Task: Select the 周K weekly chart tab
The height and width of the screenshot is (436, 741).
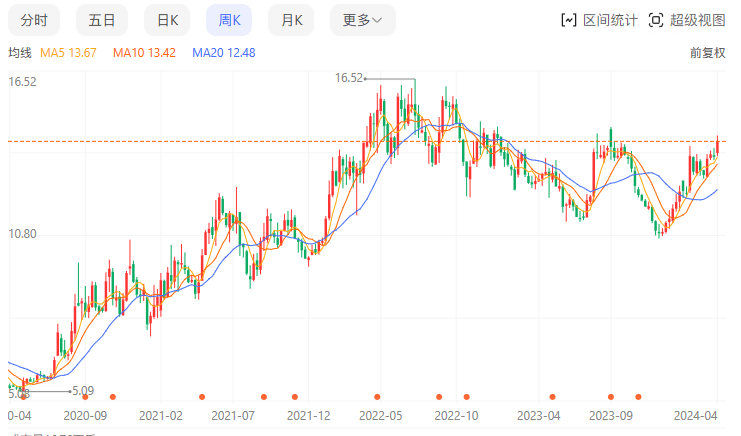Action: click(x=229, y=20)
